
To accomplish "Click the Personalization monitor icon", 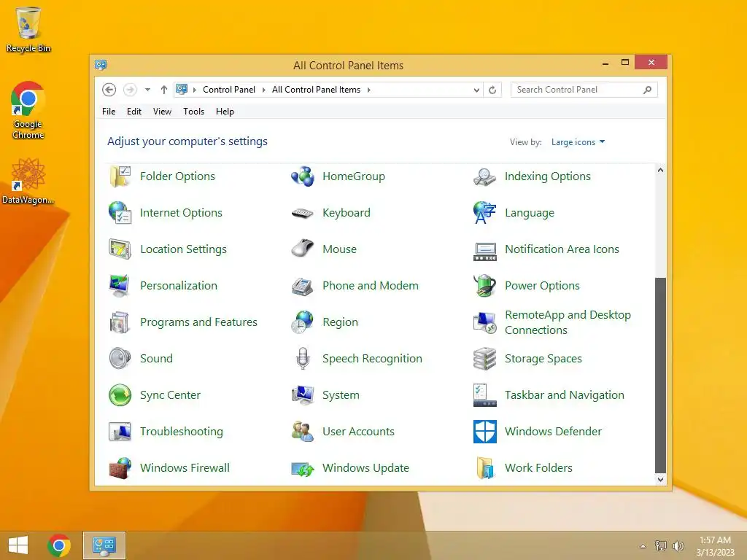I will [x=120, y=286].
